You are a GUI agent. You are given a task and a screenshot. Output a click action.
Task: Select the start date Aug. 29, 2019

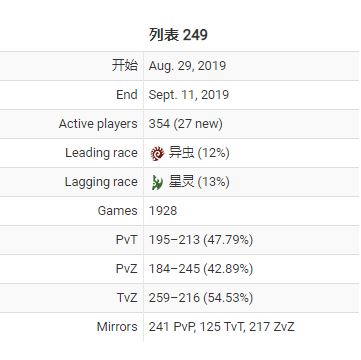pyautogui.click(x=187, y=66)
